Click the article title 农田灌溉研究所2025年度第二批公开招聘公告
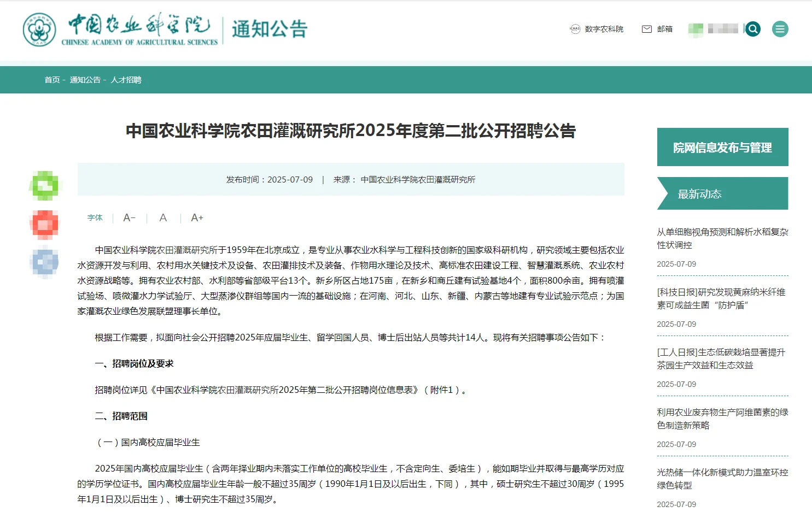This screenshot has height=512, width=812. pyautogui.click(x=350, y=131)
